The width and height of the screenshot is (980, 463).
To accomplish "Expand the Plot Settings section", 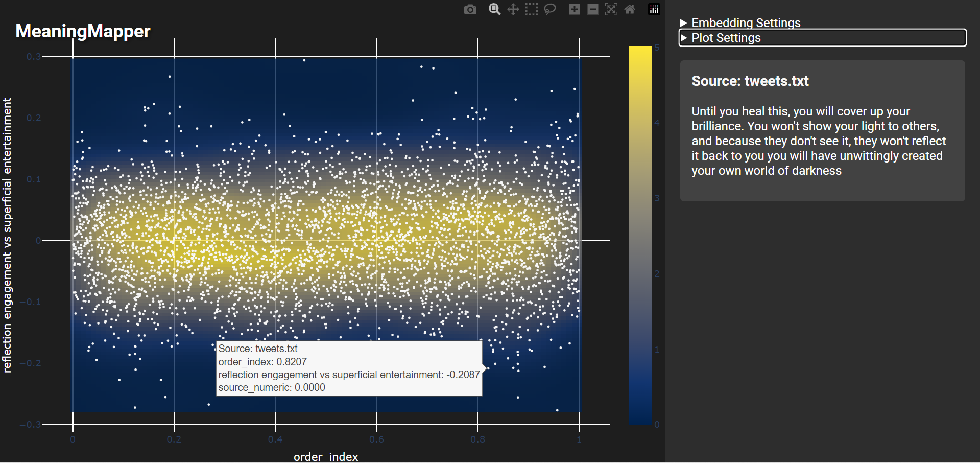I will (822, 38).
